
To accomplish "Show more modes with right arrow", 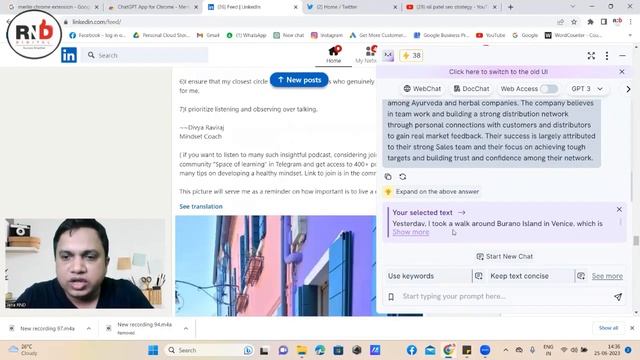I will 628,89.
